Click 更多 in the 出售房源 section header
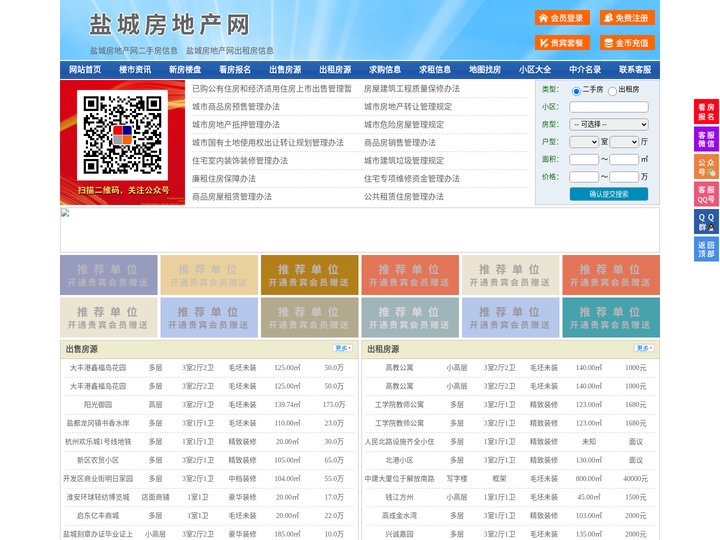This screenshot has height=540, width=720. 343,349
